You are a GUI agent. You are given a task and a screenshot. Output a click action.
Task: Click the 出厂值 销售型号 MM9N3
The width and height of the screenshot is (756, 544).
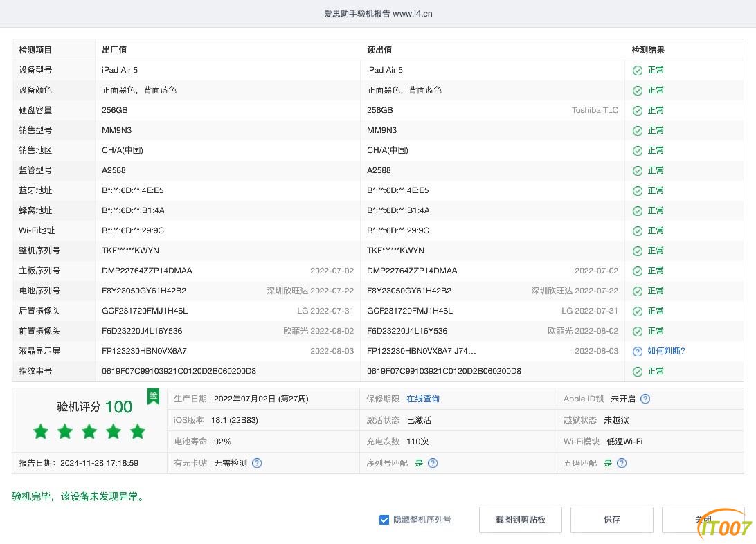coord(117,130)
